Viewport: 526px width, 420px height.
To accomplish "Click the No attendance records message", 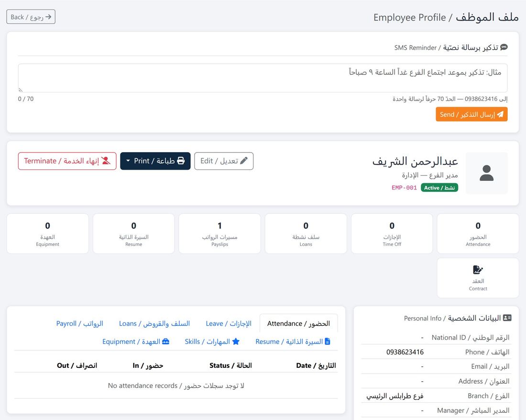I will coord(176,386).
